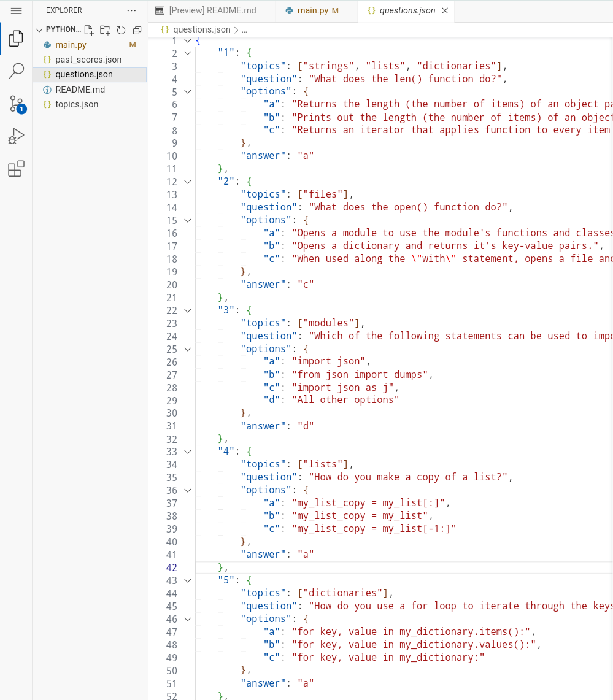Open the Extensions view icon
This screenshot has width=613, height=700.
[16, 169]
